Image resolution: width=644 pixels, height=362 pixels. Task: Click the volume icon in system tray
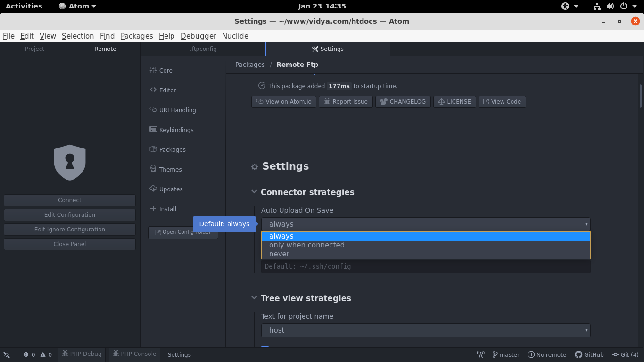[x=610, y=6]
